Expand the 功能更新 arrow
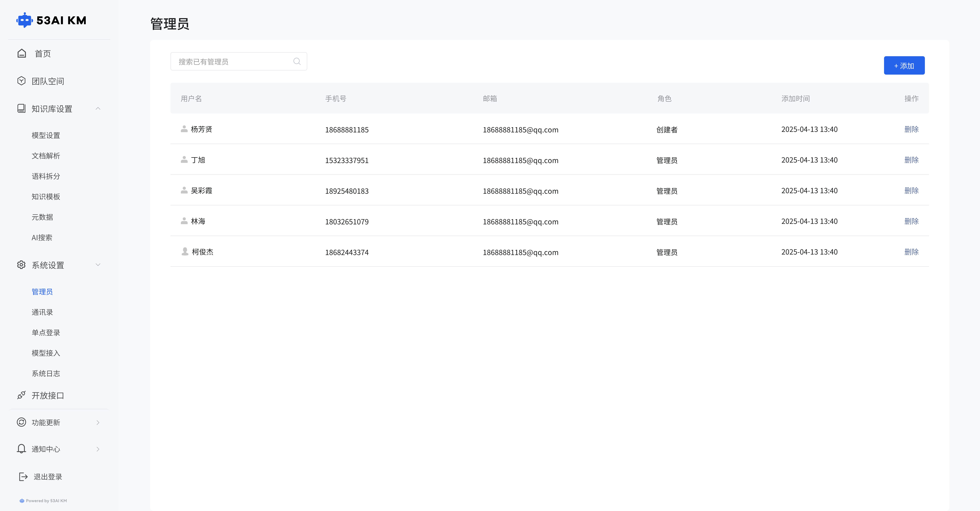 98,423
